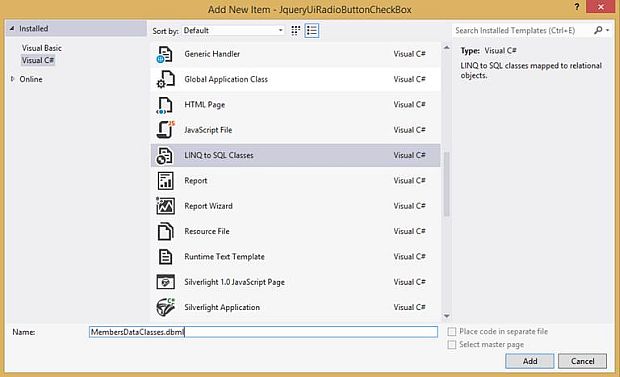
Task: Click the JavaScript File template icon
Action: [165, 130]
